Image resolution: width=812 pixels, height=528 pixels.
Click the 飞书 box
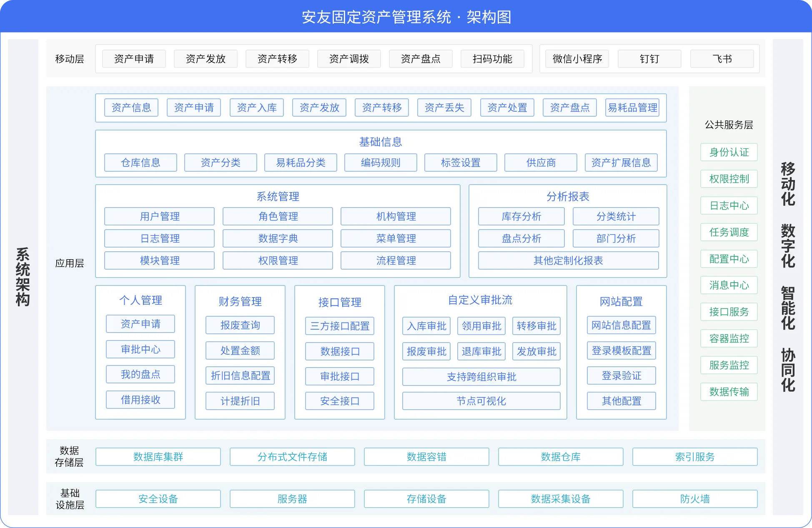[722, 59]
